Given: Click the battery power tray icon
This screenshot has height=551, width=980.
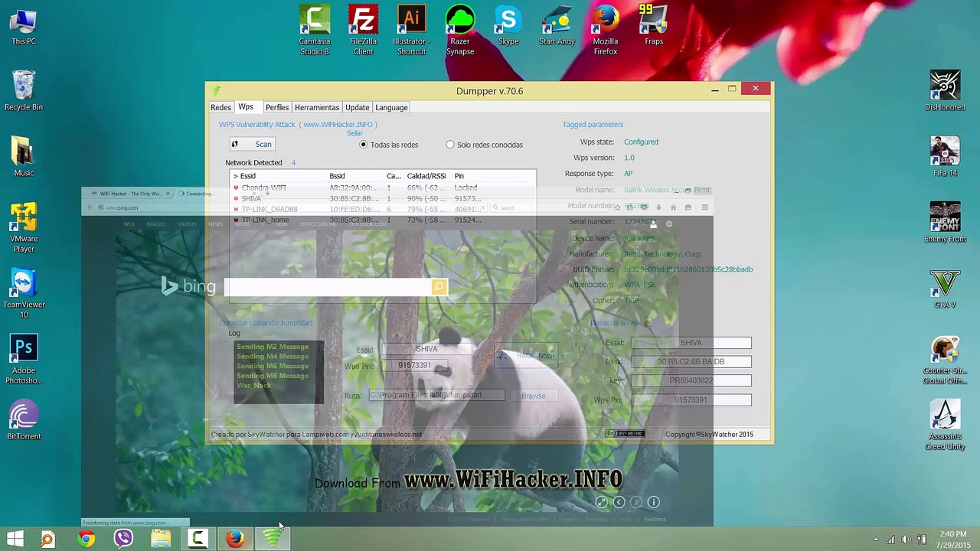Looking at the screenshot, I should click(x=923, y=540).
